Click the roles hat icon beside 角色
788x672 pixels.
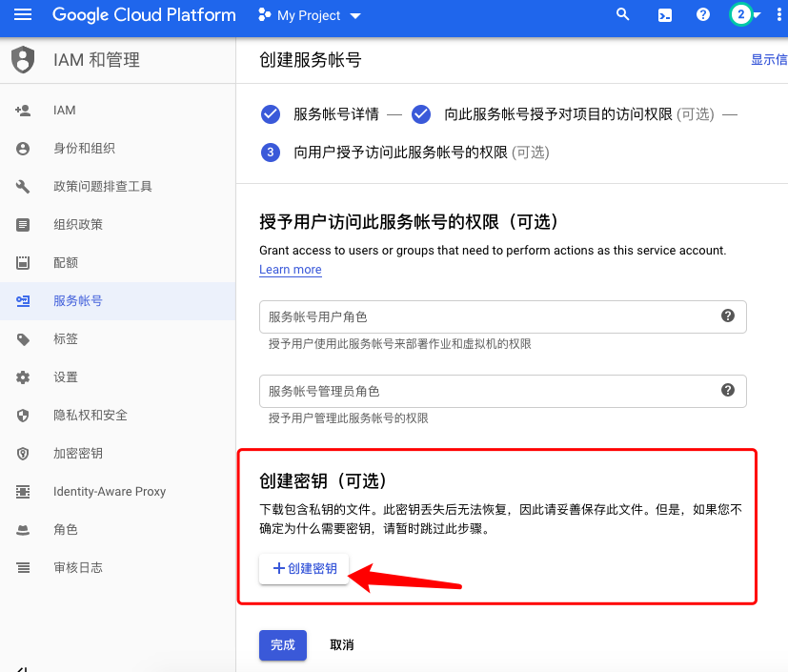[x=23, y=530]
